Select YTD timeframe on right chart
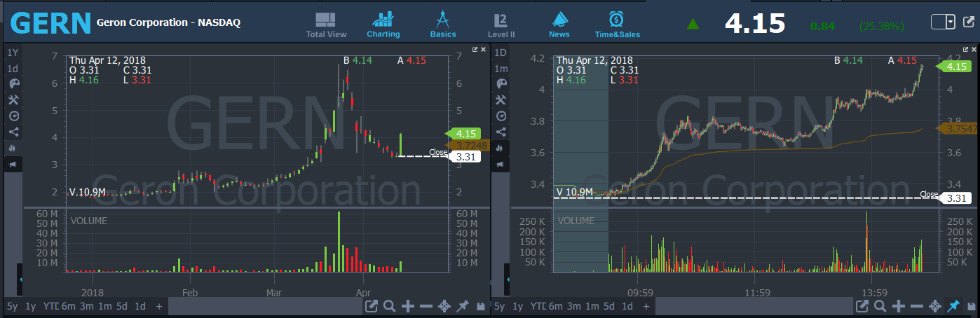980x318 pixels. click(x=538, y=306)
